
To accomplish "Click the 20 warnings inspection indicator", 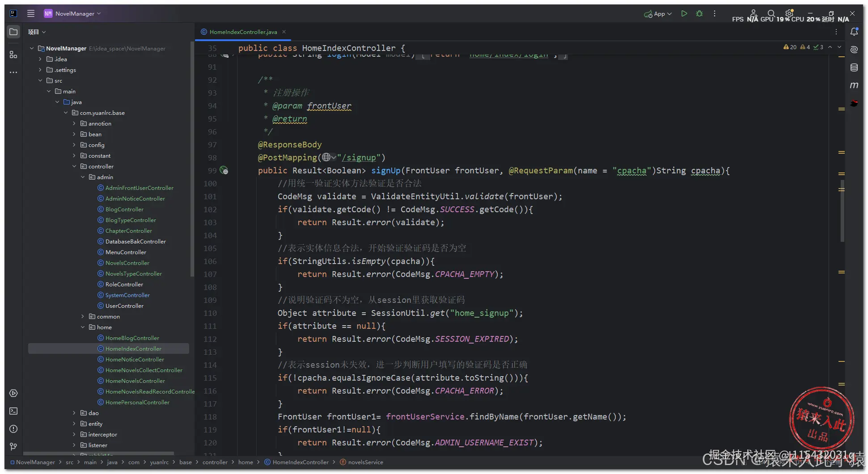I will (x=790, y=47).
